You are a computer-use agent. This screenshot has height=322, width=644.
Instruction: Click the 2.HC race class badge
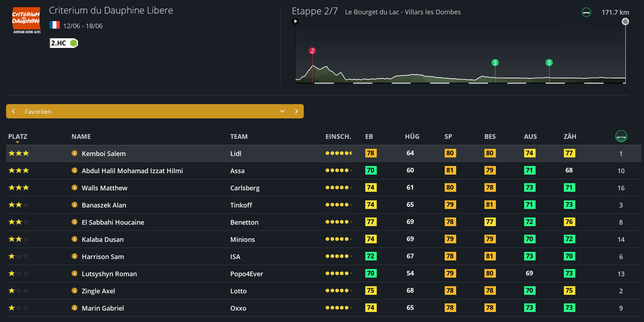(x=63, y=43)
